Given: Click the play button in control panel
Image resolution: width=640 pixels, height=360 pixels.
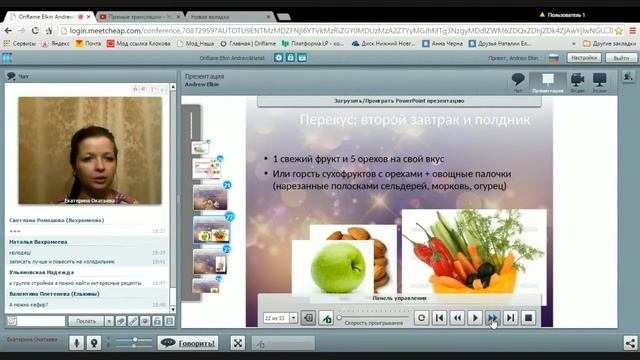Looking at the screenshot, I should tap(475, 318).
